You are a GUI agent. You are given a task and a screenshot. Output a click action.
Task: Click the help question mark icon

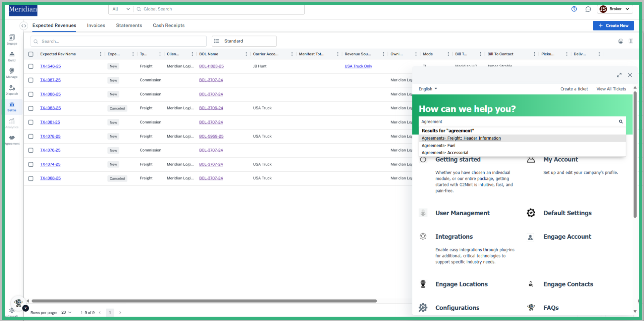click(574, 9)
